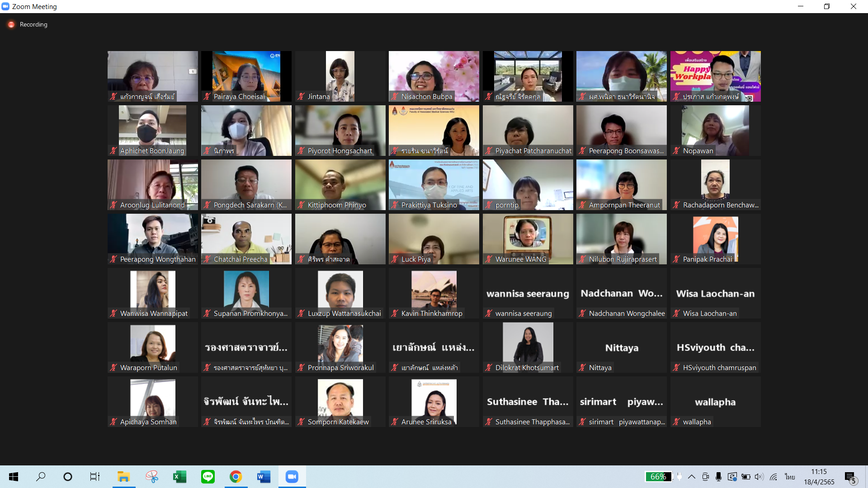Click the Zoom icon in the taskbar

click(292, 477)
